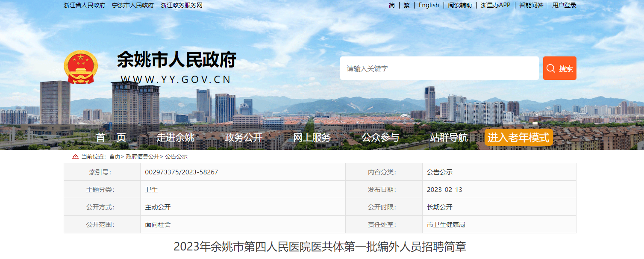This screenshot has height=259, width=644.
Task: Click the 公告公示 content category value
Action: [x=439, y=172]
